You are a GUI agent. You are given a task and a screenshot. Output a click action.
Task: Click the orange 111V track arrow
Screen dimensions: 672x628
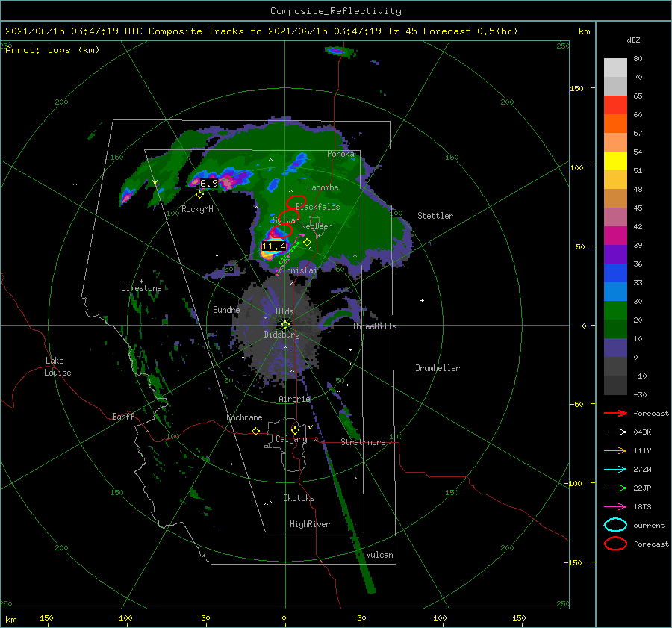tap(615, 450)
